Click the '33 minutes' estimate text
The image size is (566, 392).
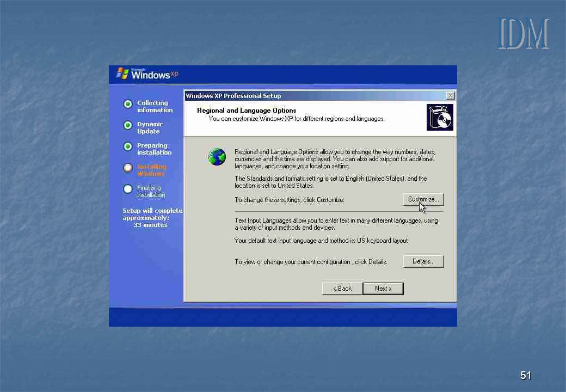(151, 225)
